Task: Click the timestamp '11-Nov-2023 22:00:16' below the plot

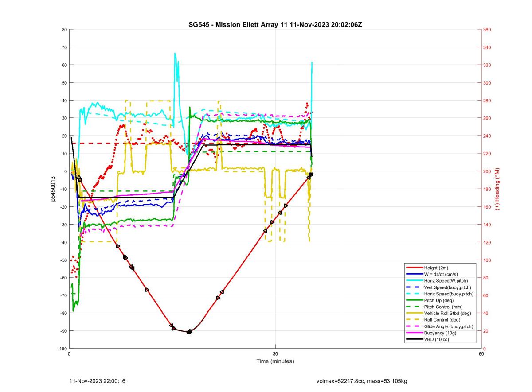Action: (98, 381)
